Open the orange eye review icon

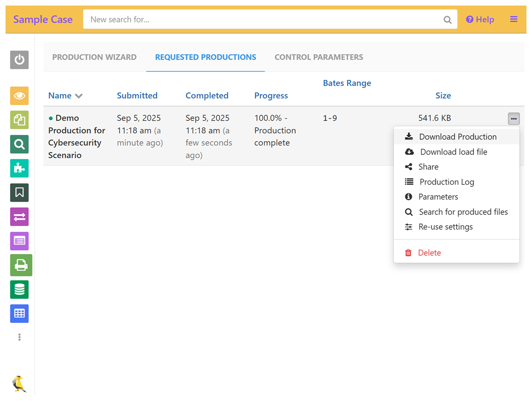(x=19, y=96)
